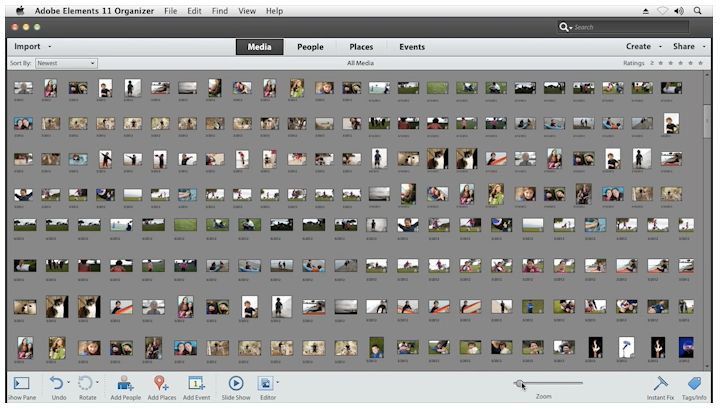Viewport: 720px width, 409px height.
Task: Expand the Share dropdown arrow
Action: pos(704,47)
